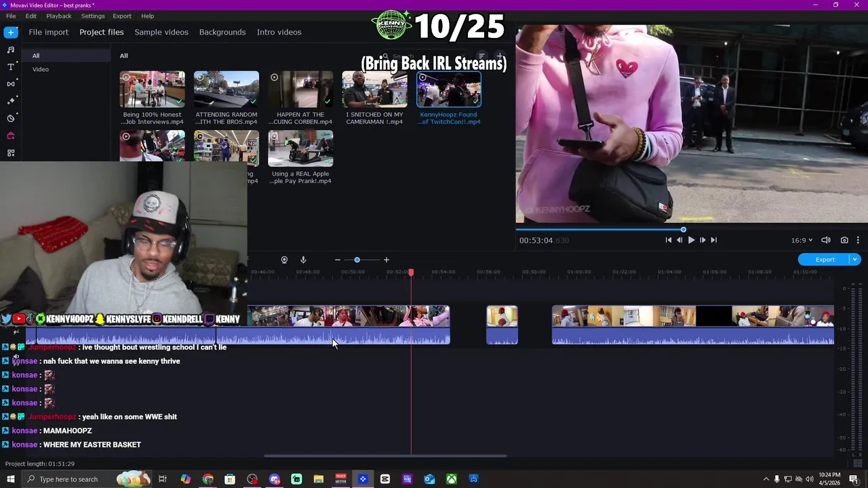Open CapCut from the taskbar
The width and height of the screenshot is (868, 488).
[385, 479]
